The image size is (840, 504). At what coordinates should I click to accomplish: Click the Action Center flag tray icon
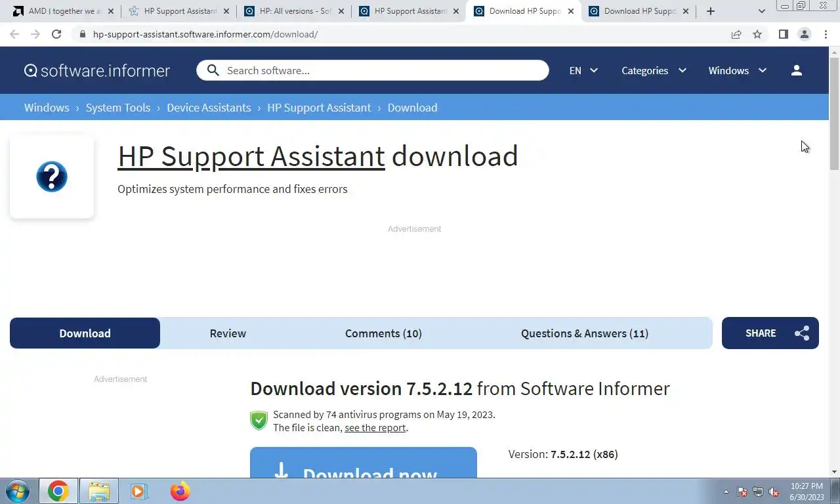pyautogui.click(x=742, y=492)
